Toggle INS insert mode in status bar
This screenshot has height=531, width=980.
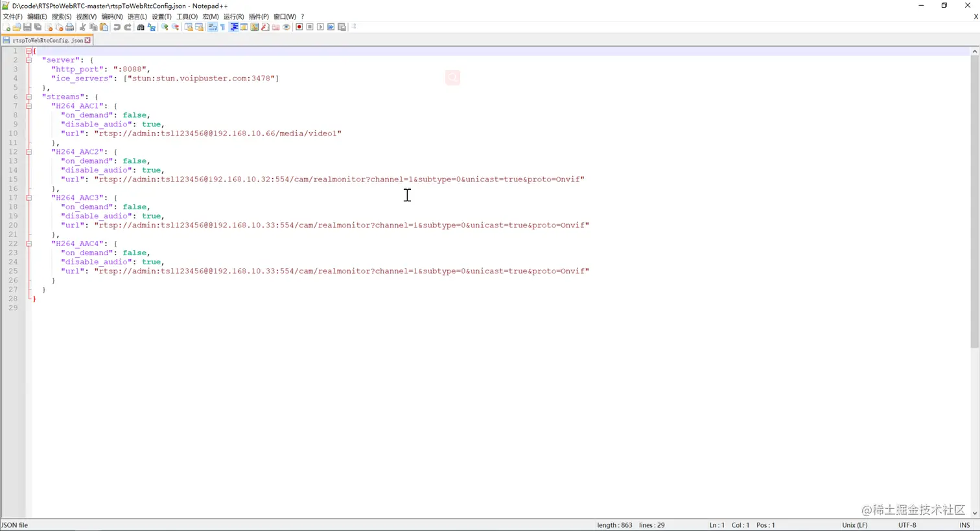[x=964, y=525]
